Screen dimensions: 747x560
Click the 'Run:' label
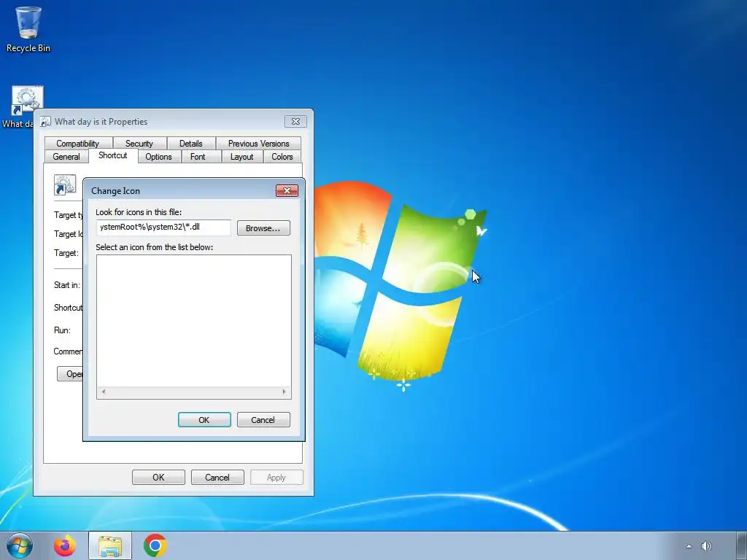pos(62,330)
